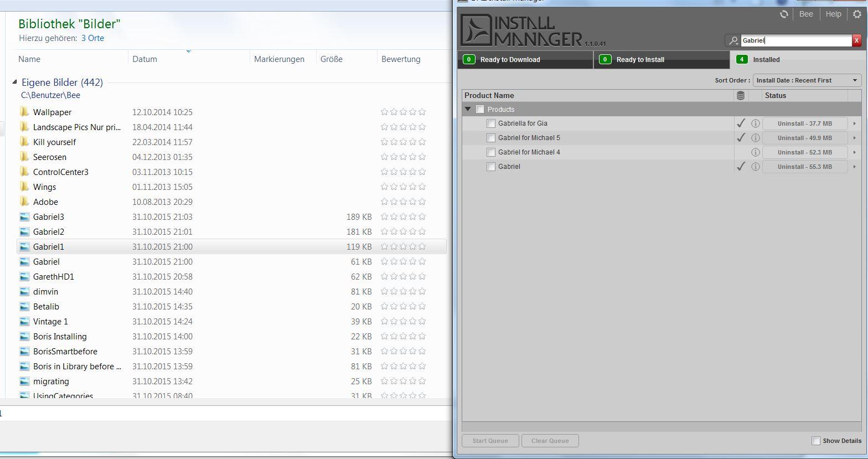868x459 pixels.
Task: Switch to the Ready to Download tab
Action: click(525, 60)
